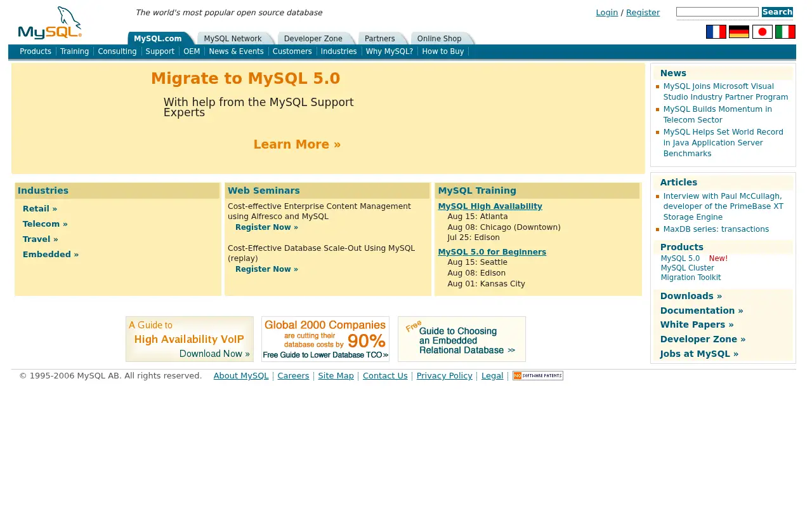
Task: Click the Login link
Action: coord(607,13)
